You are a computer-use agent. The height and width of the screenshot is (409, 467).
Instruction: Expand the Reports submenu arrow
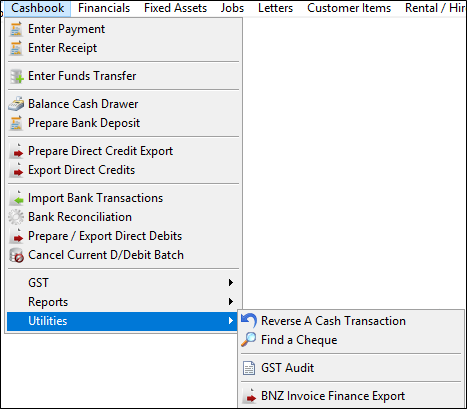231,302
